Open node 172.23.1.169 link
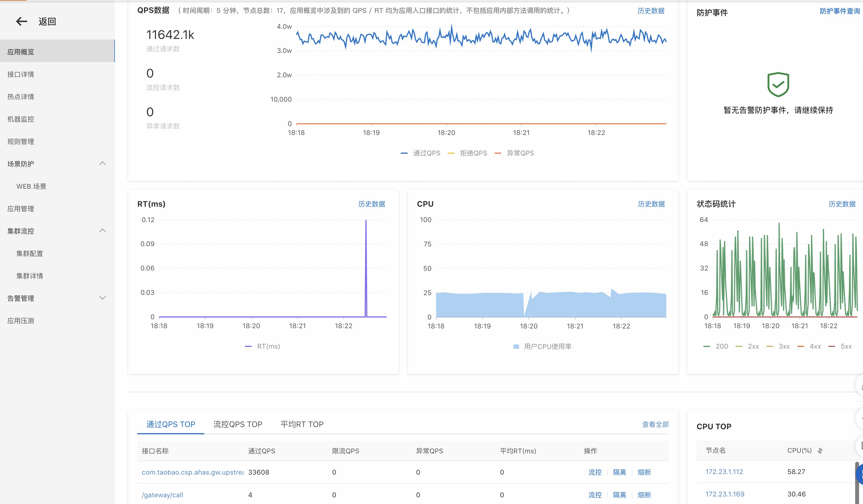863x504 pixels. 725,494
